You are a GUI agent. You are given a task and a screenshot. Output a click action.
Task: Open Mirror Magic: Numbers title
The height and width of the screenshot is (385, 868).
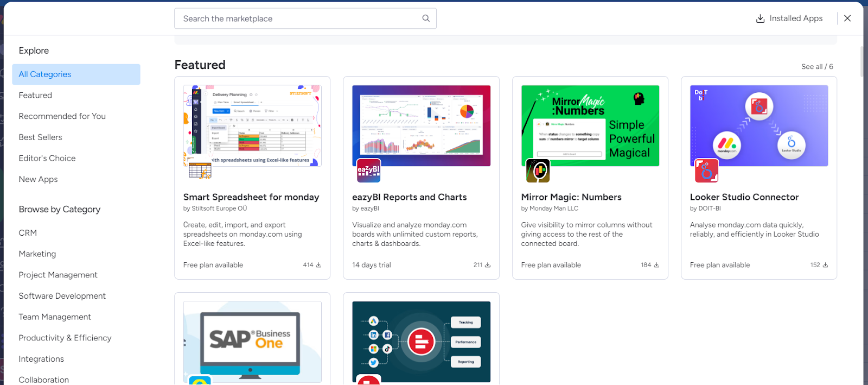click(x=571, y=197)
